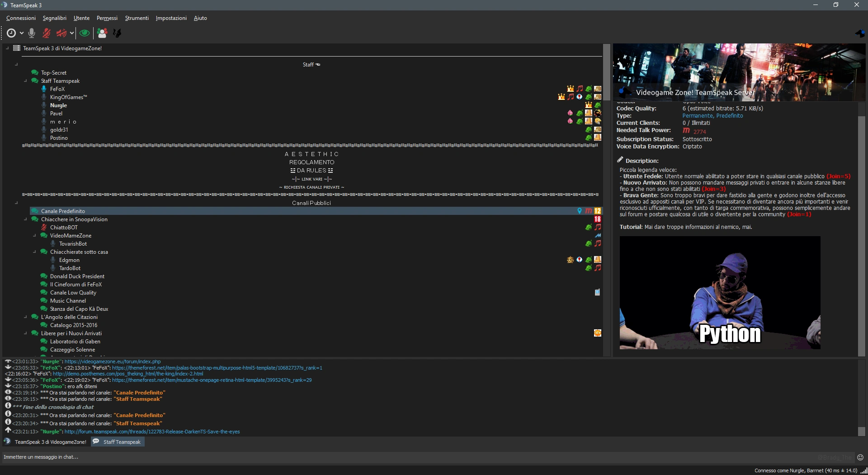Click the chat log scrollbar thumb
Image resolution: width=868 pixels, height=475 pixels.
[x=862, y=432]
